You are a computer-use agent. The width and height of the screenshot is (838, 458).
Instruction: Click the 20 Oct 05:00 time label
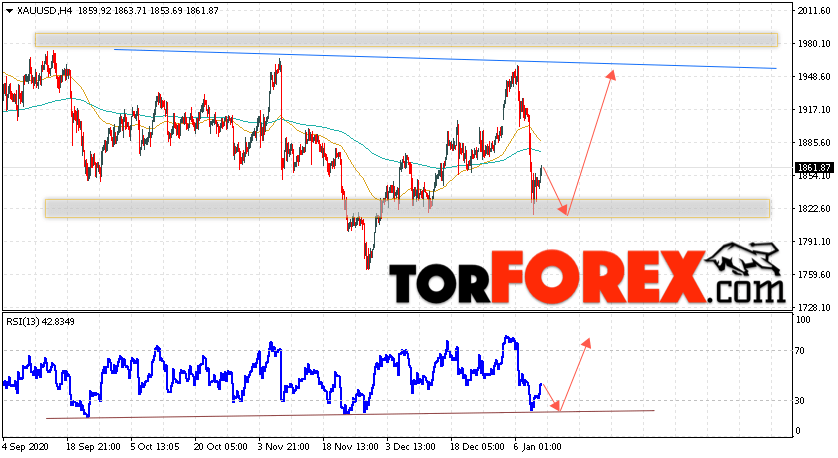coord(221,447)
